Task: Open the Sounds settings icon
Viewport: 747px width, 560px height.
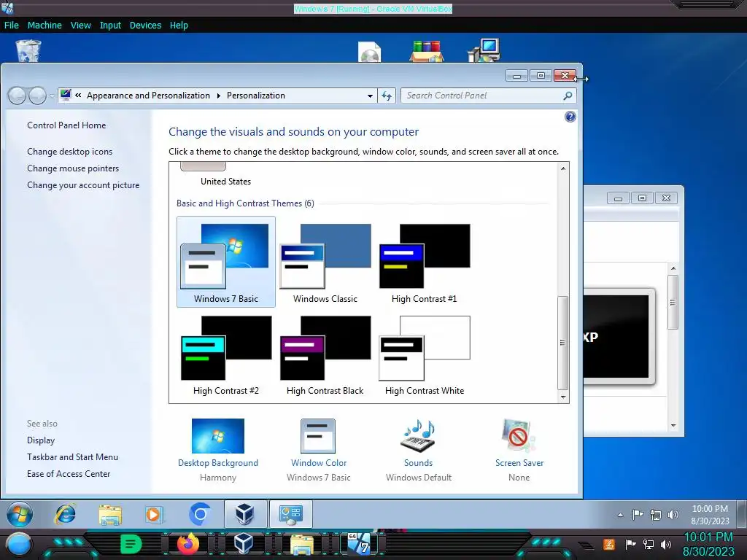Action: pos(418,436)
